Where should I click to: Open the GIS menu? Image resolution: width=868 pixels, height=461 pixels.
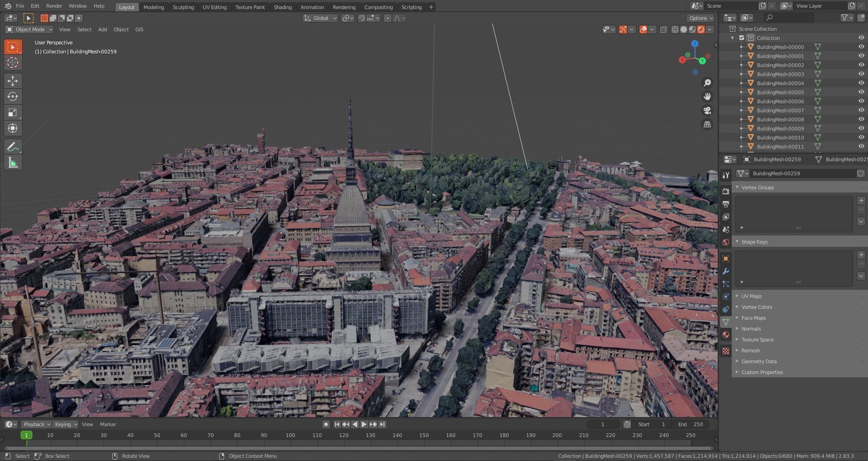[139, 29]
